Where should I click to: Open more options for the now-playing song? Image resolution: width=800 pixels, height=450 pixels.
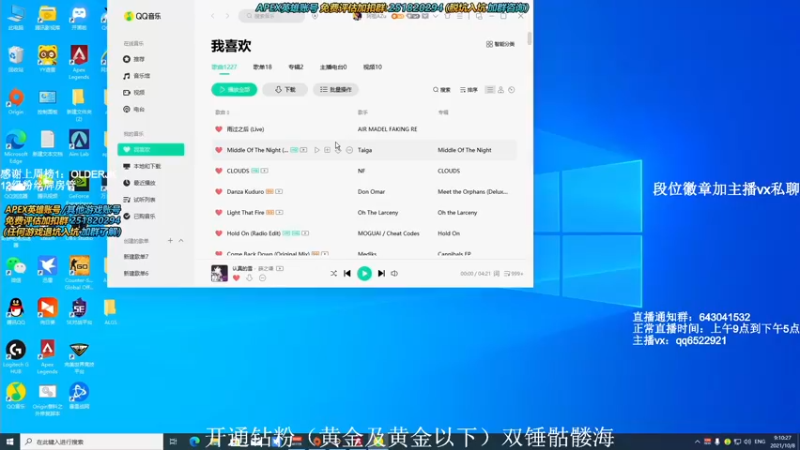tap(262, 278)
